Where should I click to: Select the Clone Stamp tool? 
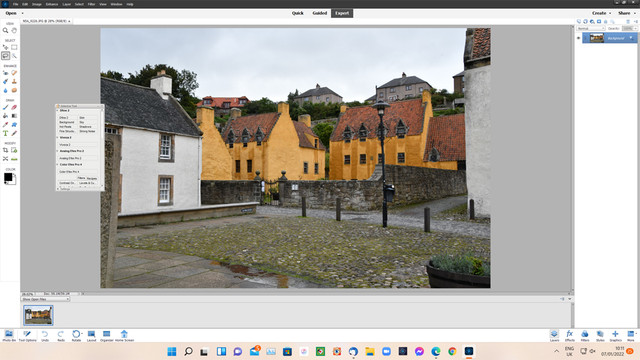tap(14, 81)
